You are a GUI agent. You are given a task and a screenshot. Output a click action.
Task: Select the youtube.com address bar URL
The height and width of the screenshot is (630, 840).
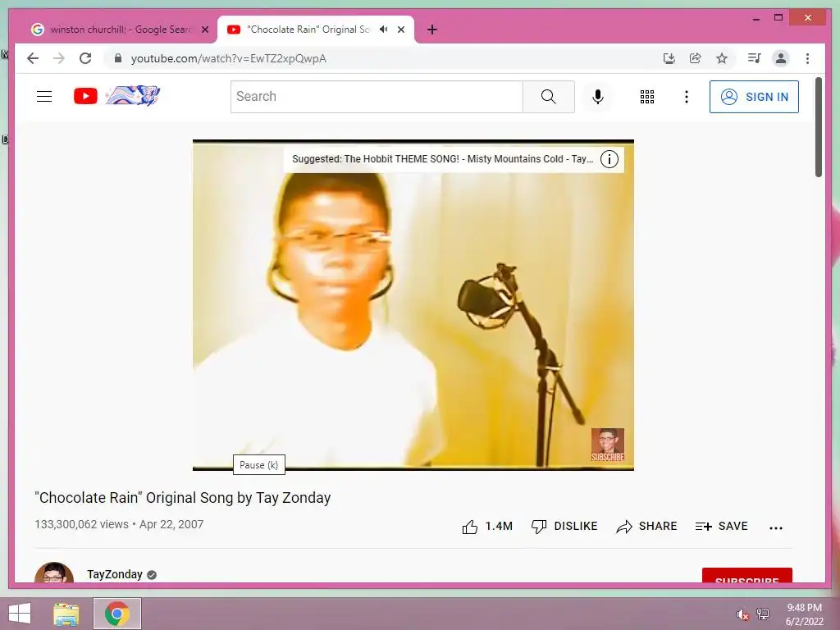click(x=229, y=58)
